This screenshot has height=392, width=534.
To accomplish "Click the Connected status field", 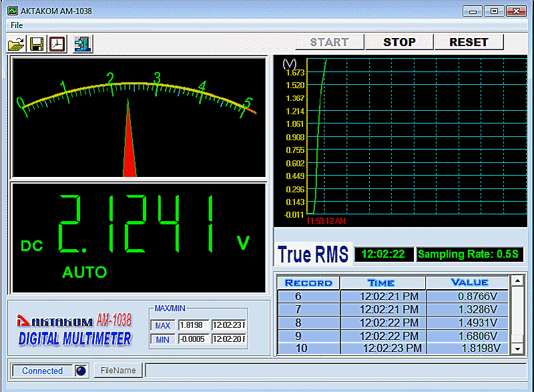I will click(43, 371).
